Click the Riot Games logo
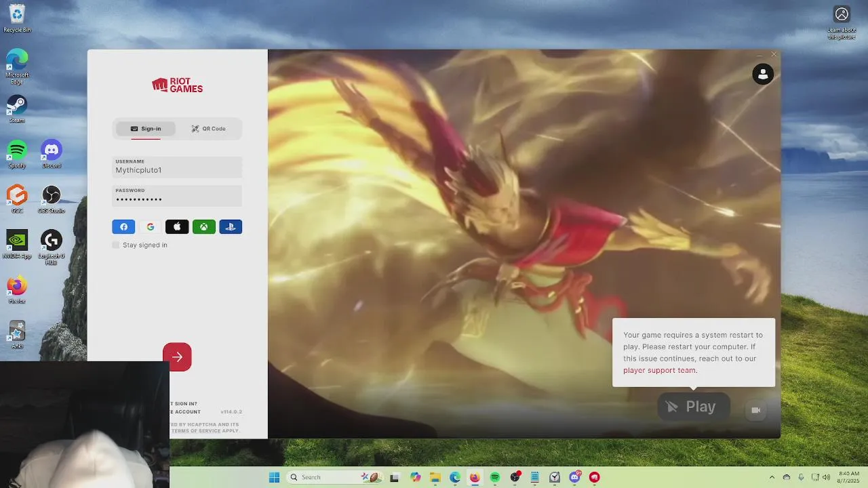The width and height of the screenshot is (868, 488). point(177,85)
